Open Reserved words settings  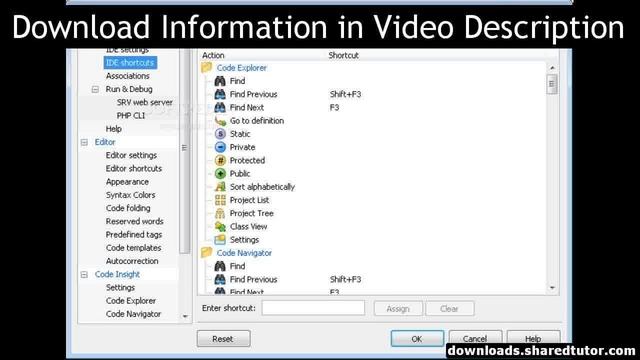pos(134,221)
